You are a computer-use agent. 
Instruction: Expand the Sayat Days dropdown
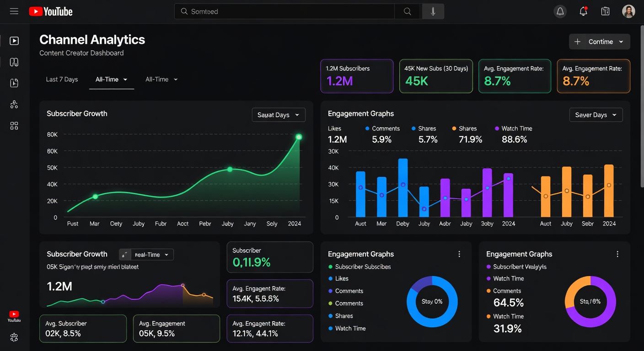(278, 115)
